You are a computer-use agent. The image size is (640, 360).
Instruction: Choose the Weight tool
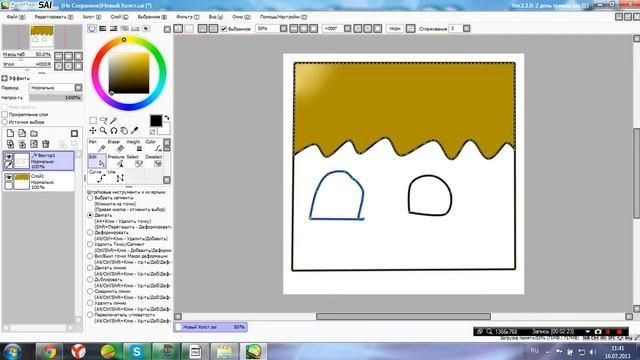135,146
